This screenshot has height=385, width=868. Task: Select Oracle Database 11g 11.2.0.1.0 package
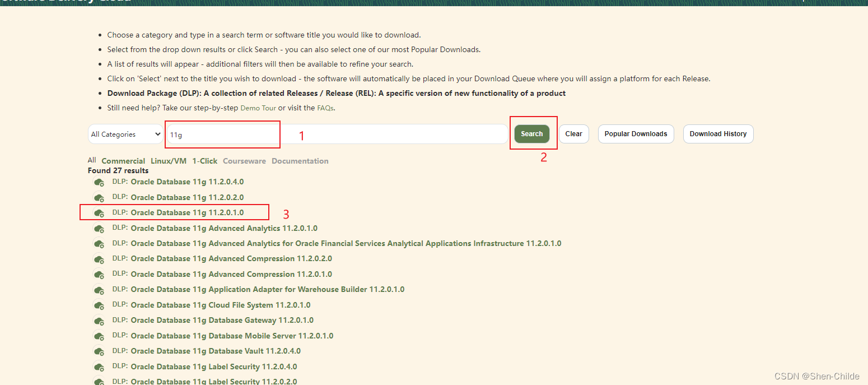point(187,212)
